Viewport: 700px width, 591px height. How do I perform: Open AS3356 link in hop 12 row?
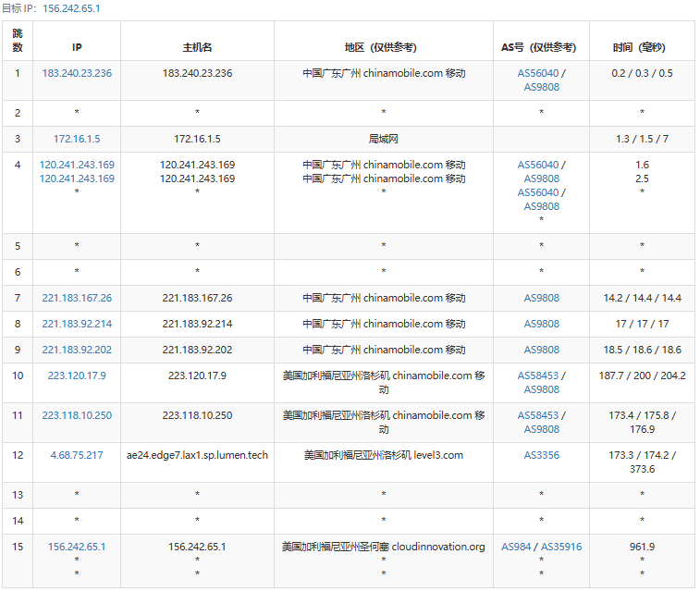(542, 455)
